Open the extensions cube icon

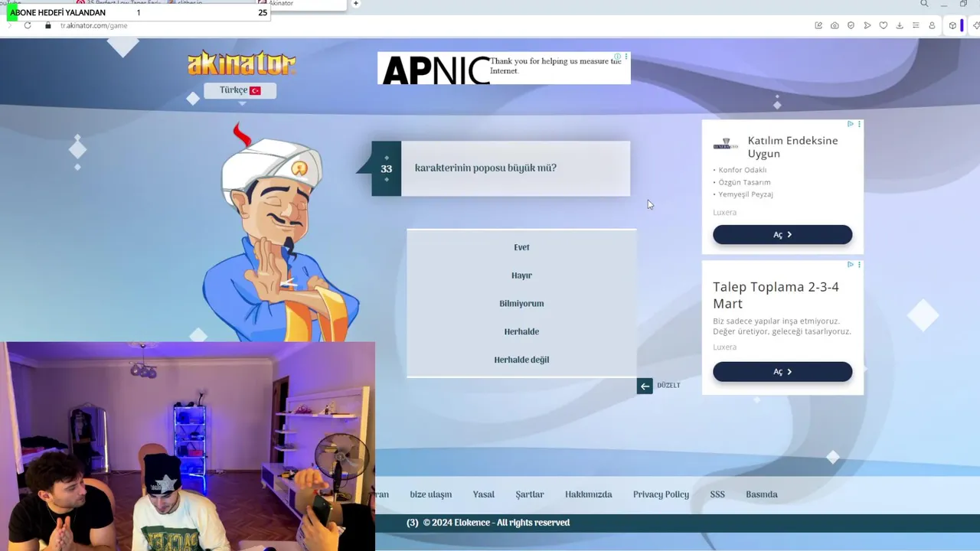tap(952, 25)
